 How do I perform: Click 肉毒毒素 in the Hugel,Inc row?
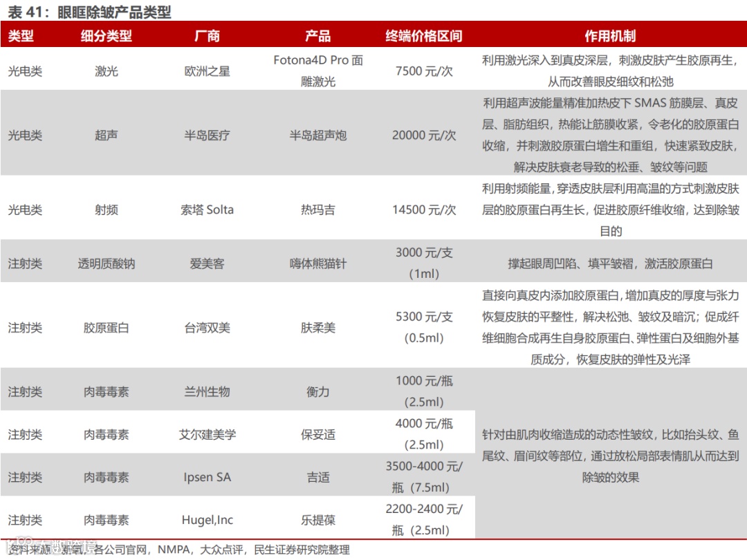[x=107, y=520]
